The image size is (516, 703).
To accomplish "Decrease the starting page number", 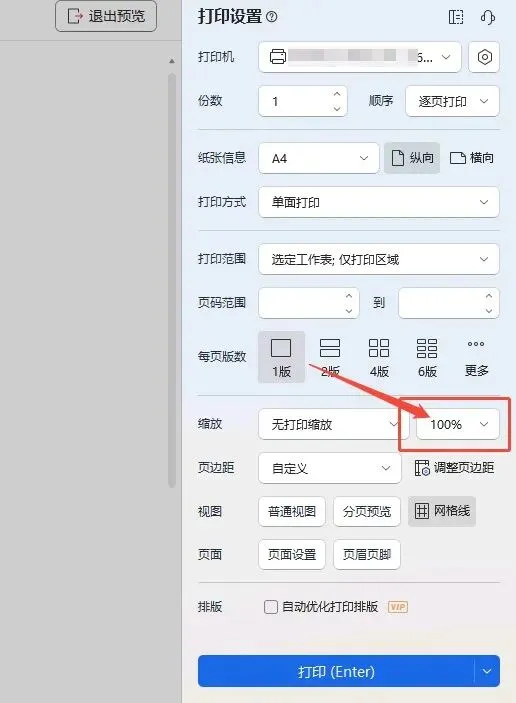I will point(349,311).
